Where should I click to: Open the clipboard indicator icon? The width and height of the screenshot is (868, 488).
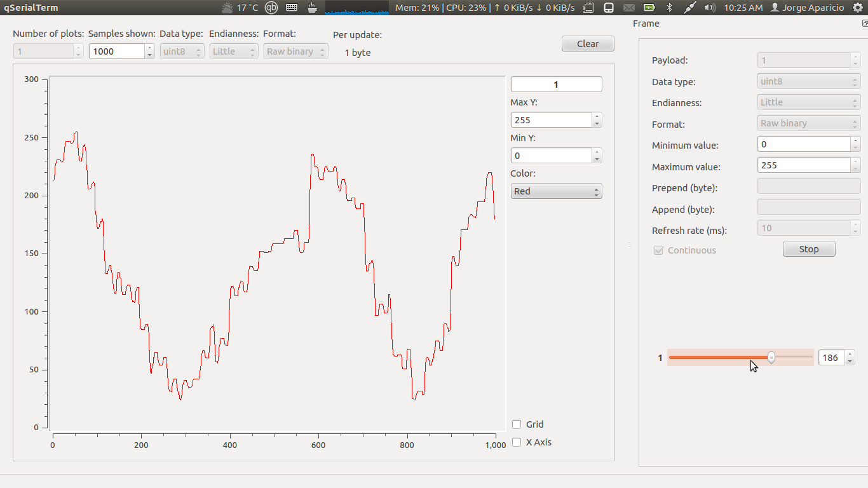coord(588,8)
